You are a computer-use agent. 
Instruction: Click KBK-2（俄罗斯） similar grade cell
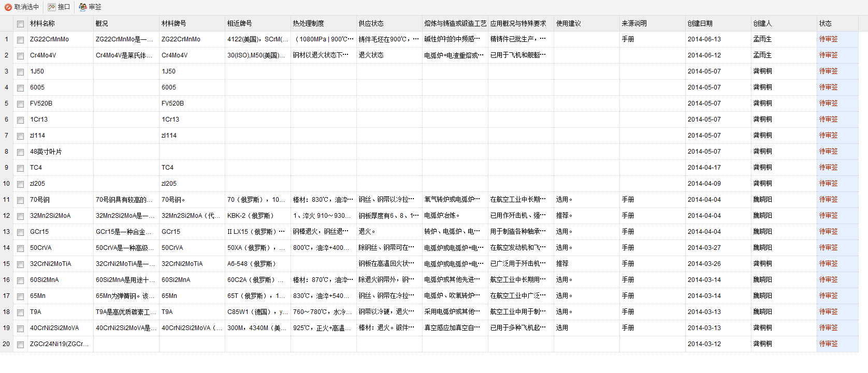[257, 216]
